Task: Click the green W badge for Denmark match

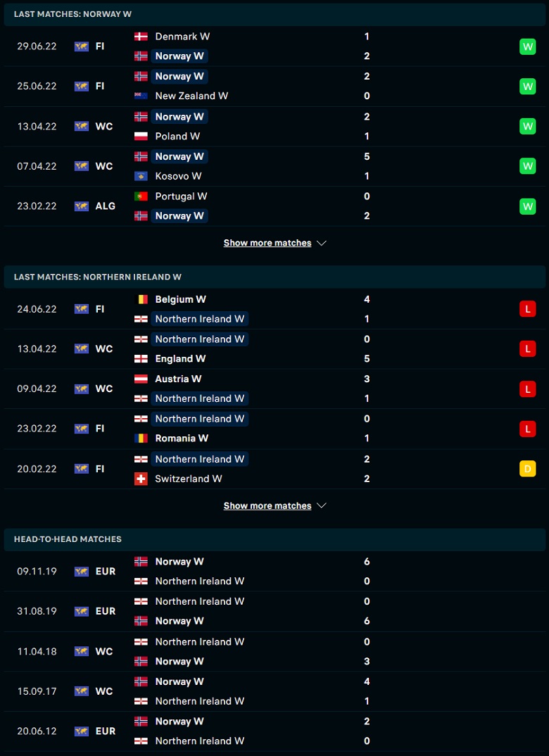Action: (527, 46)
